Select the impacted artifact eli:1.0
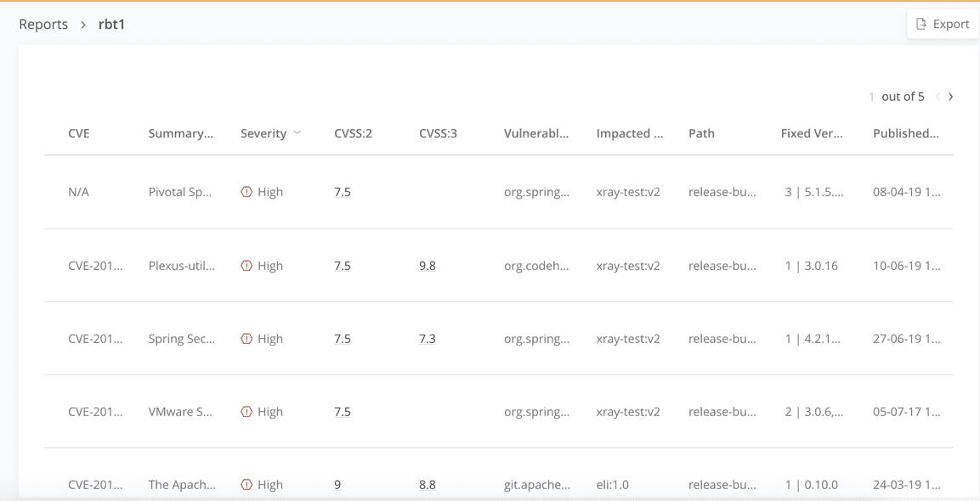The image size is (980, 501). pyautogui.click(x=614, y=484)
